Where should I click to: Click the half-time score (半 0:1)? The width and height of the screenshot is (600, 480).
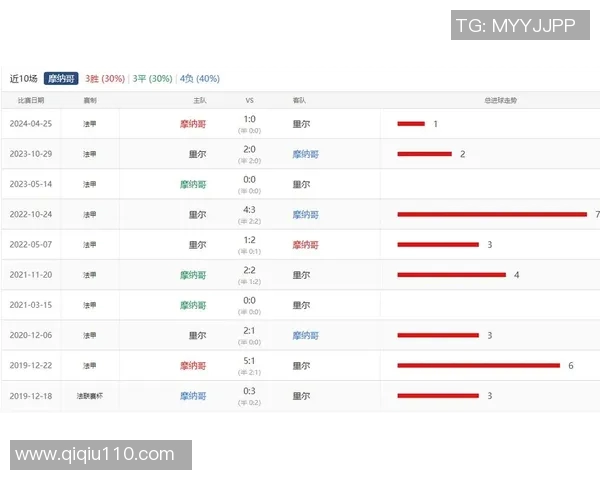249,252
